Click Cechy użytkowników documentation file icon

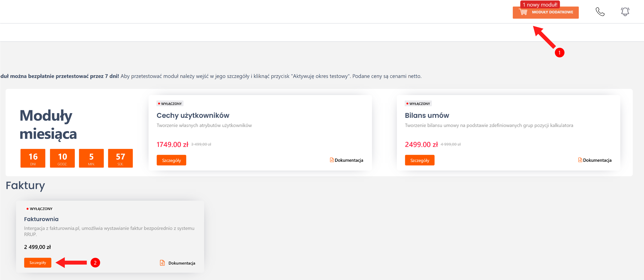[x=332, y=160]
